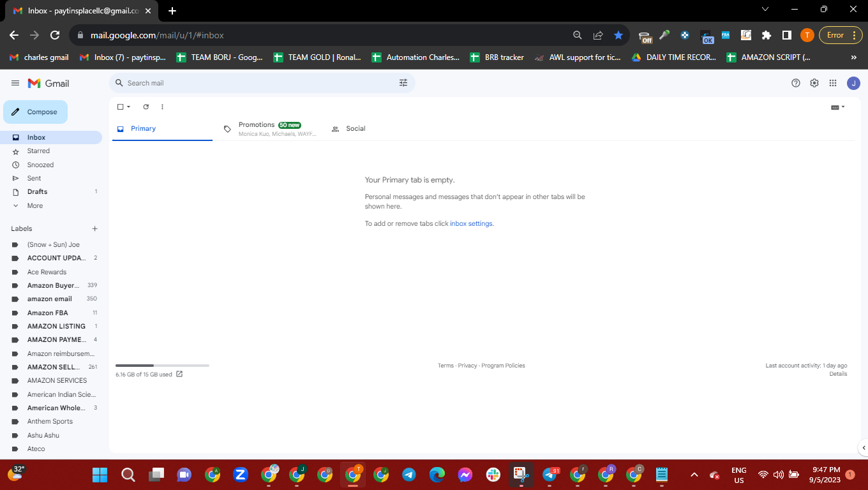
Task: Open the Sent folder
Action: click(51, 178)
